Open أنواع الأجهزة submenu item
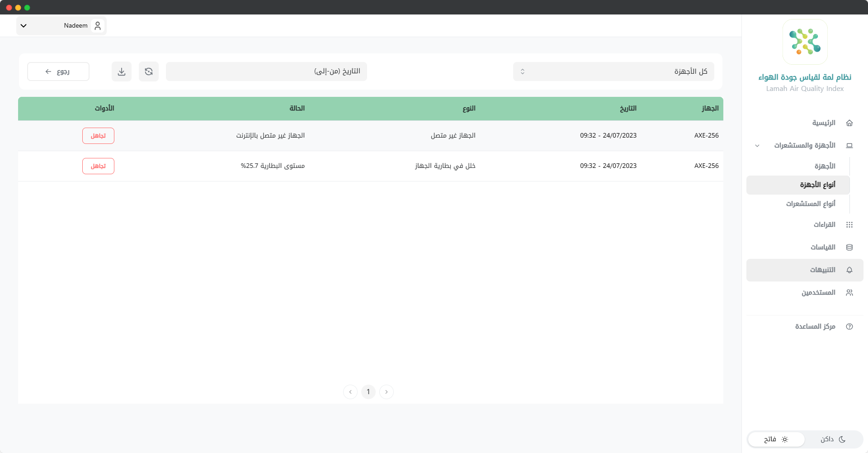This screenshot has height=453, width=868. (798, 185)
